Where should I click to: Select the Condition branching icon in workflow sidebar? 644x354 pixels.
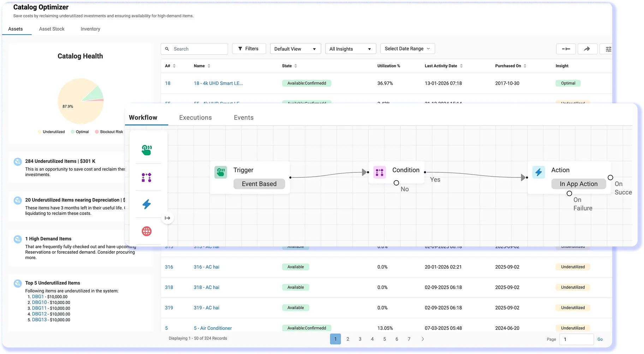(x=147, y=177)
